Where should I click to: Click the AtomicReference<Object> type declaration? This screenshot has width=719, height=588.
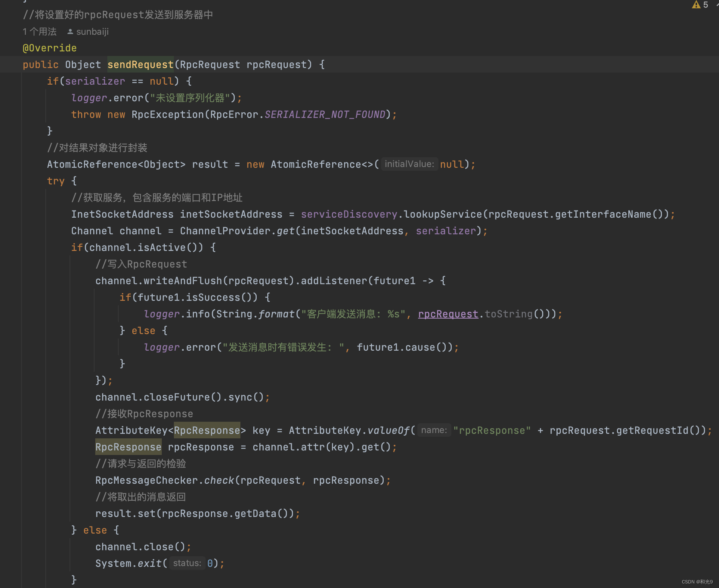pos(116,164)
